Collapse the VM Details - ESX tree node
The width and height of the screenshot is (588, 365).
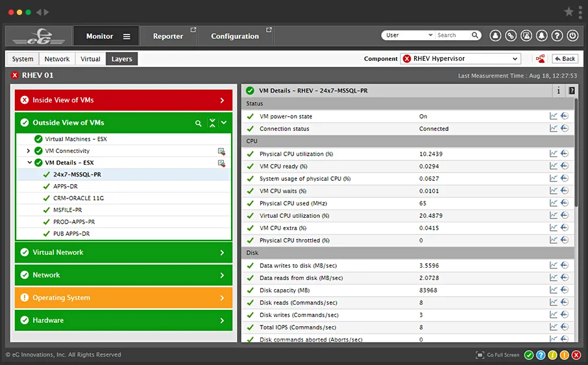pos(29,163)
